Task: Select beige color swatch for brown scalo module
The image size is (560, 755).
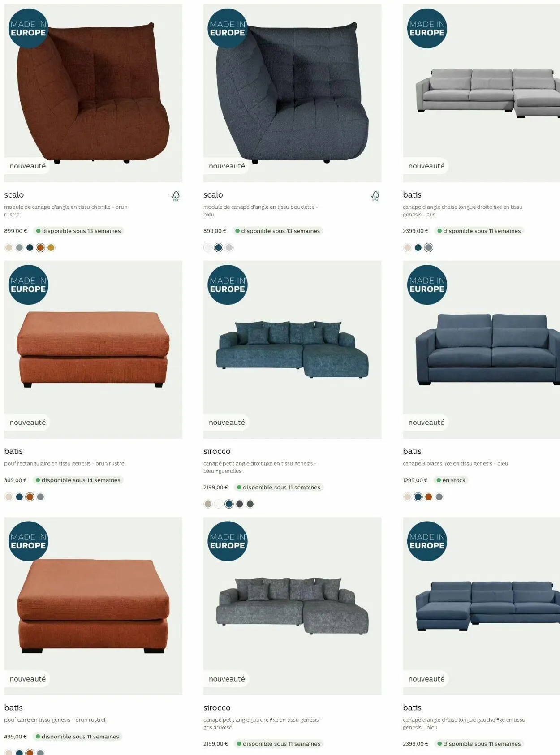Action: click(9, 247)
